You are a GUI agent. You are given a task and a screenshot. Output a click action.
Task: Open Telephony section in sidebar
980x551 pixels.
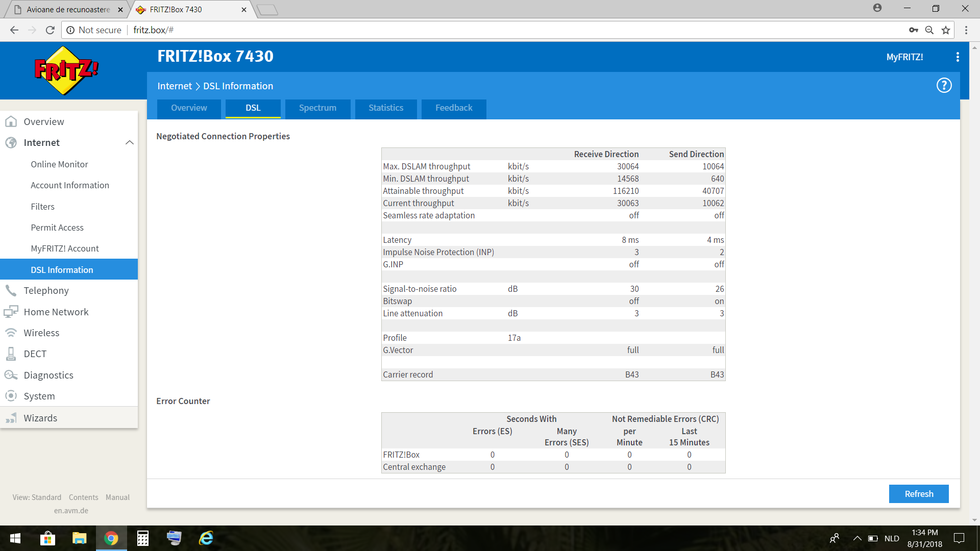[x=46, y=290]
